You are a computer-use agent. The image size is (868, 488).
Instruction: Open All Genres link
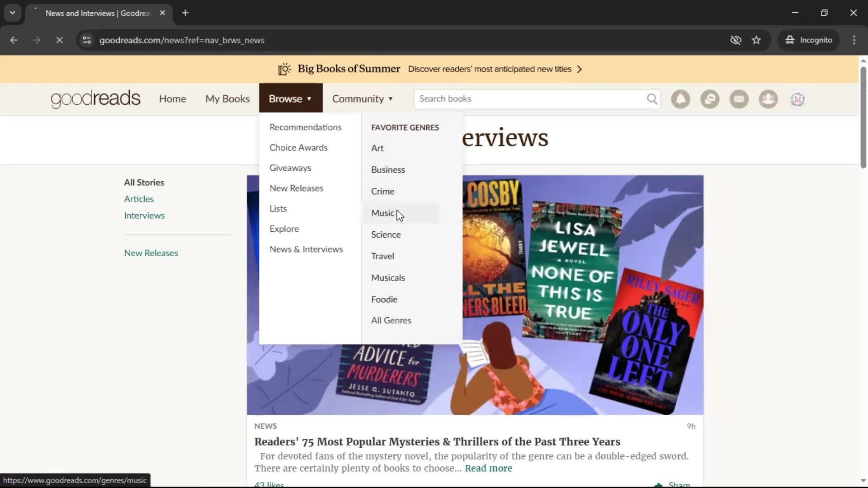(x=391, y=320)
